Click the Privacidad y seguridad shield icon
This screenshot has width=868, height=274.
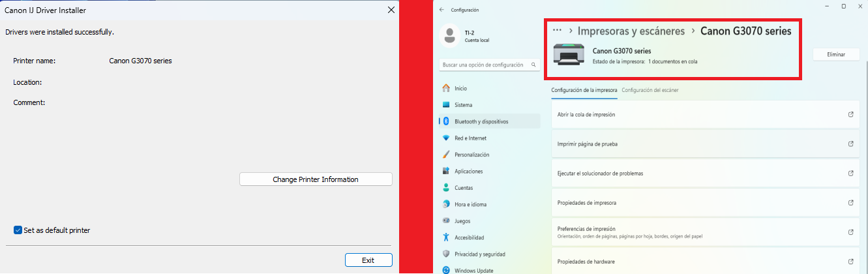point(446,254)
